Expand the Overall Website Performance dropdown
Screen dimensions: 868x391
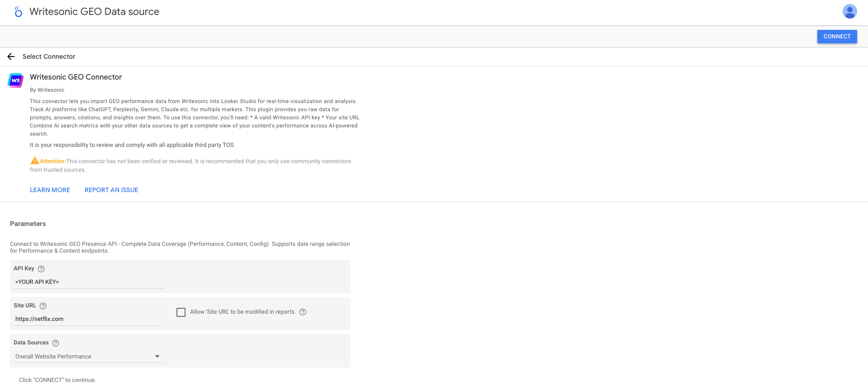point(88,357)
